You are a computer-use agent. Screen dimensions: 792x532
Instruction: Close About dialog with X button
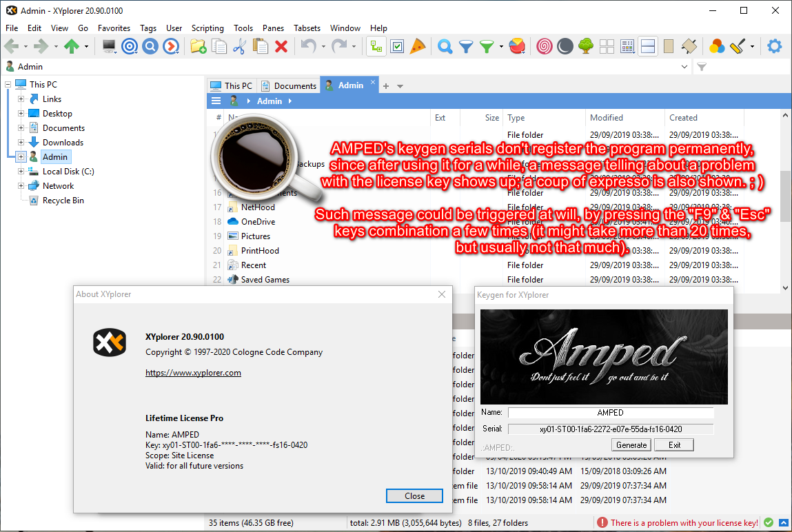tap(442, 294)
